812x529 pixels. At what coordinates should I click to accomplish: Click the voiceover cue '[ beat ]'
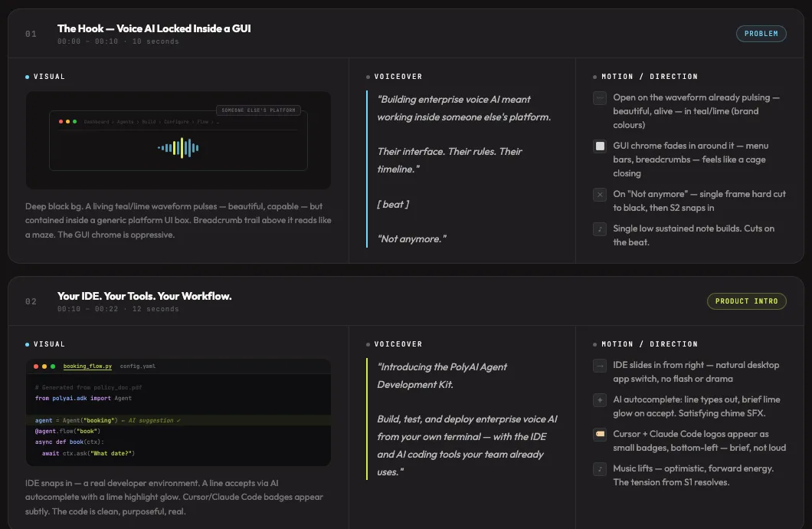pyautogui.click(x=393, y=204)
